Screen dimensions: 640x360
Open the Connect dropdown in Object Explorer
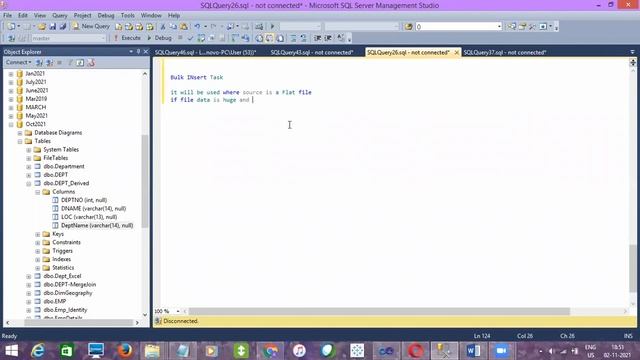tap(19, 62)
